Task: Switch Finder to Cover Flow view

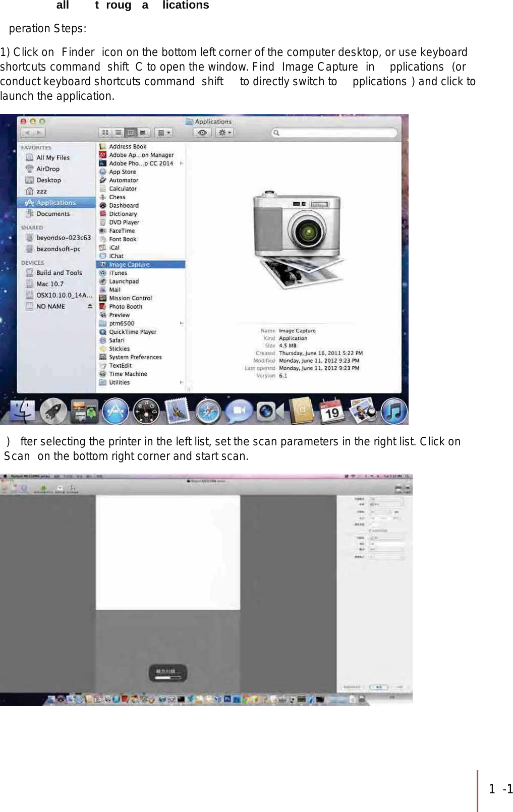Action: [x=144, y=133]
